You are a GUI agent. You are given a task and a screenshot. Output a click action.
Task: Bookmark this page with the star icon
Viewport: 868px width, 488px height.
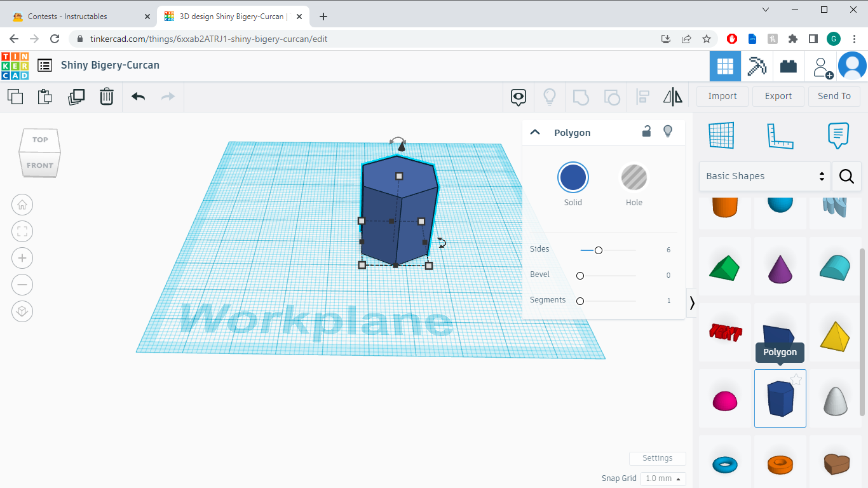click(x=707, y=39)
